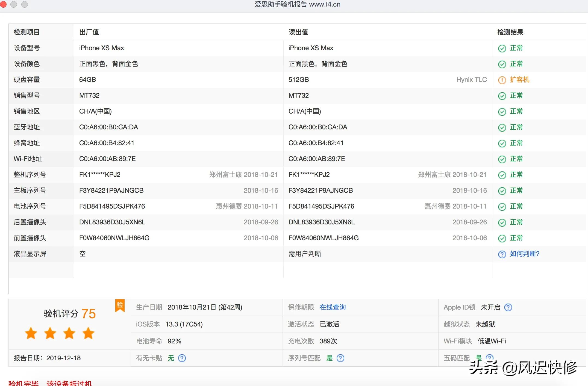The height and width of the screenshot is (386, 588).
Task: Click the Hynix TLC label
Action: coord(471,80)
